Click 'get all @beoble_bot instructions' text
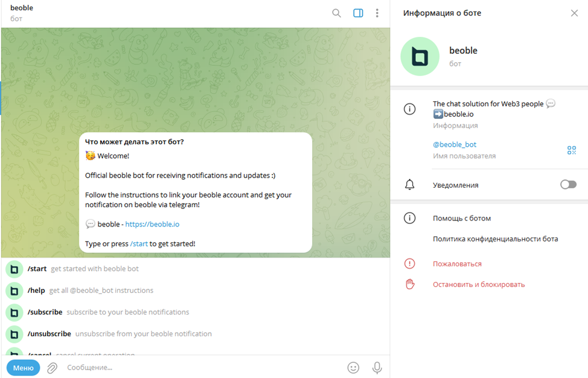 (x=101, y=290)
